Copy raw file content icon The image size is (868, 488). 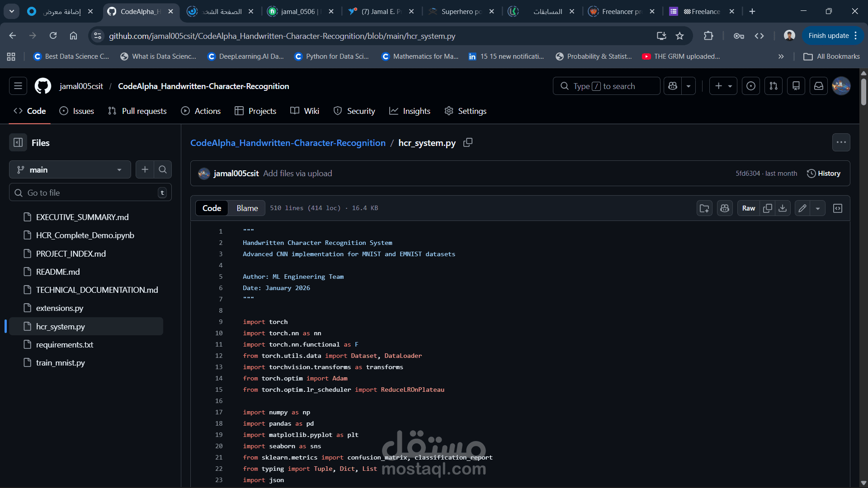click(x=767, y=208)
